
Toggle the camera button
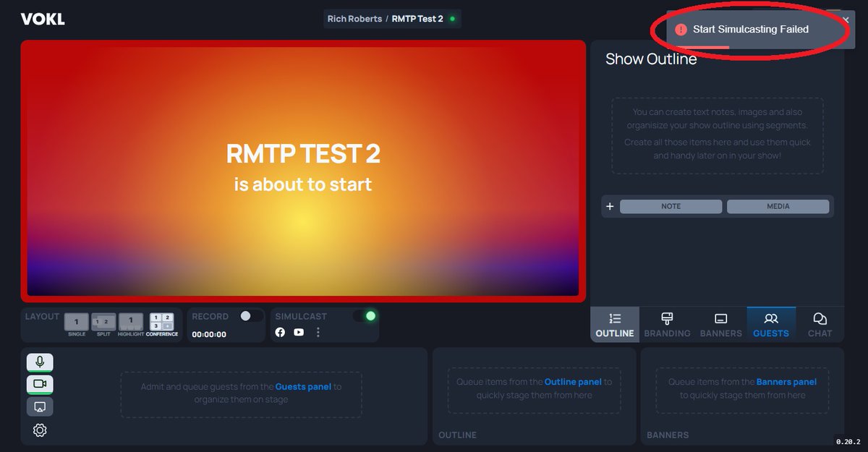point(40,384)
